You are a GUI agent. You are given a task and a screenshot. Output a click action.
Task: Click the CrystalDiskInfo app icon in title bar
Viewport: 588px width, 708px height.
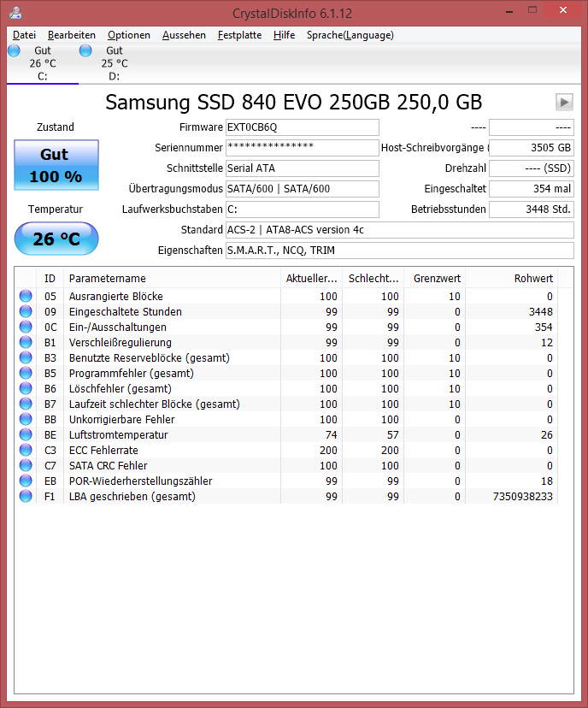15,13
